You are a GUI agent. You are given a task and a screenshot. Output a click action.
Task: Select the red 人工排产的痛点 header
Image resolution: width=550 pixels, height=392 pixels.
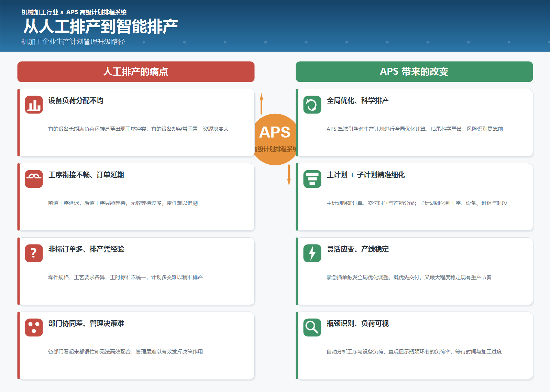(x=136, y=72)
